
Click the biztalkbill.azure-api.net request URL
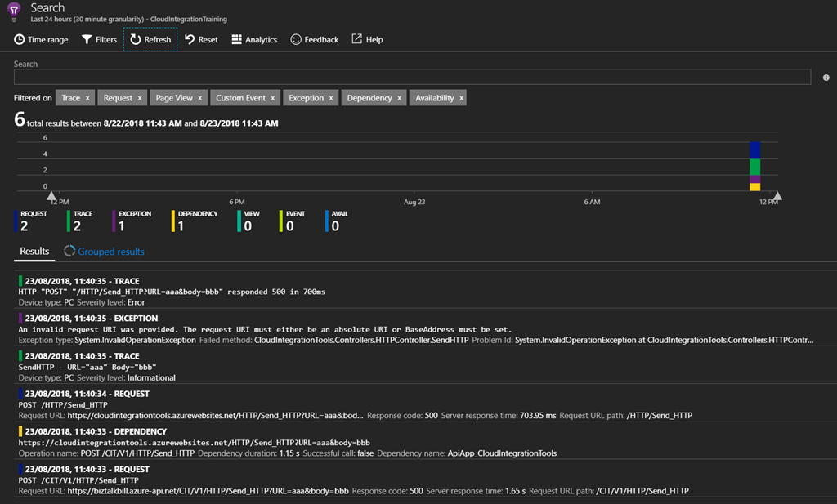(x=208, y=491)
